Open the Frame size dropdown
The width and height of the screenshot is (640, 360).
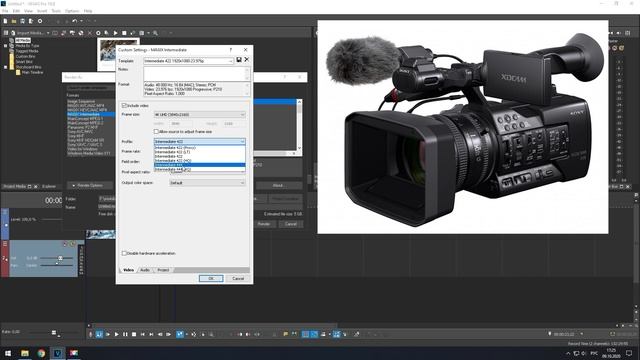[x=242, y=115]
